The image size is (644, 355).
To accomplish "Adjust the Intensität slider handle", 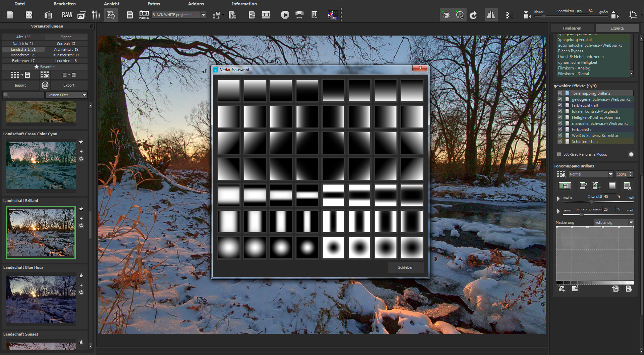I will 592,202.
